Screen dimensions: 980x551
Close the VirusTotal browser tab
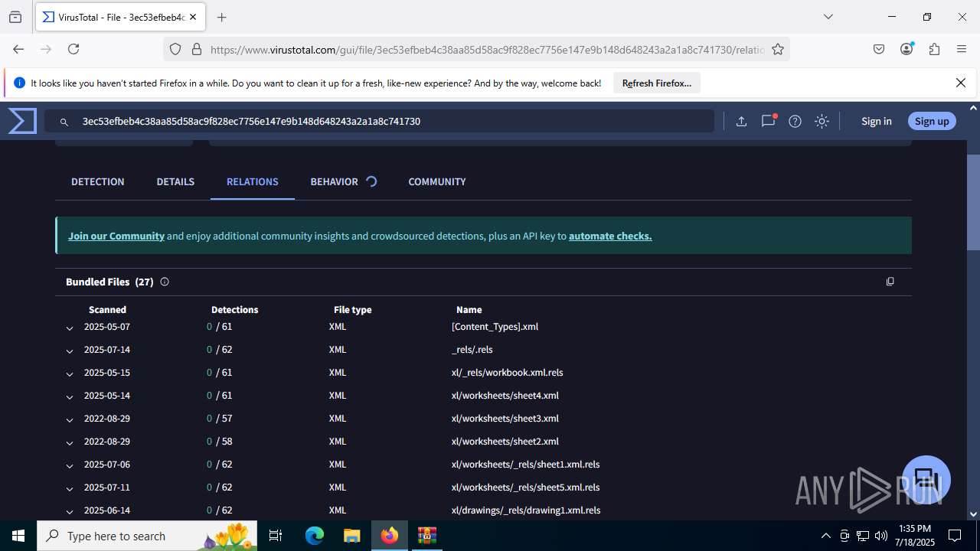pos(194,17)
